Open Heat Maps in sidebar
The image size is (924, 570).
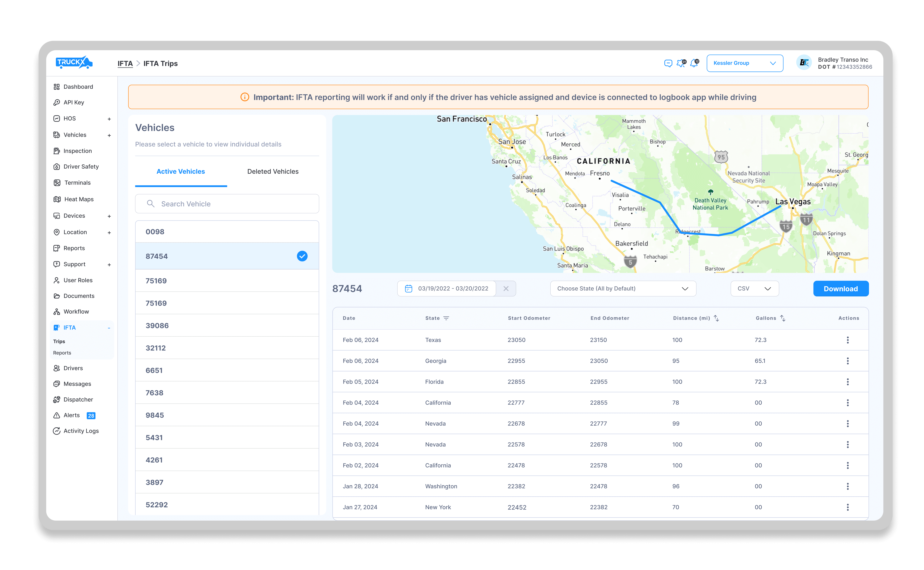coord(79,199)
